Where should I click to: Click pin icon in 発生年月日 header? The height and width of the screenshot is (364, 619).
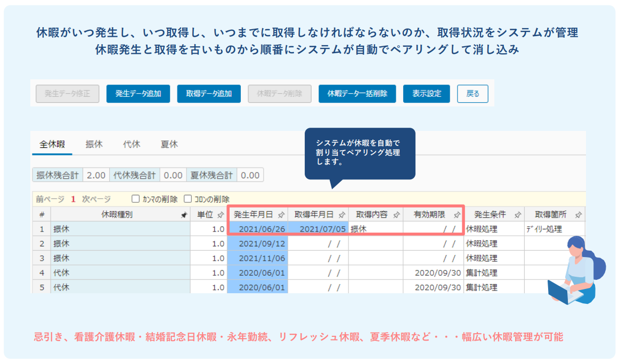tap(281, 215)
